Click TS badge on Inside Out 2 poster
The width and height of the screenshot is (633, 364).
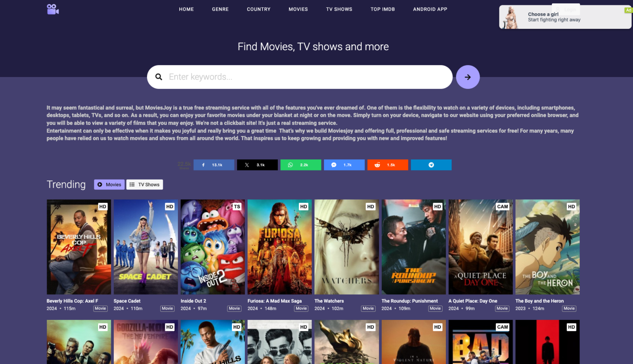coord(237,207)
